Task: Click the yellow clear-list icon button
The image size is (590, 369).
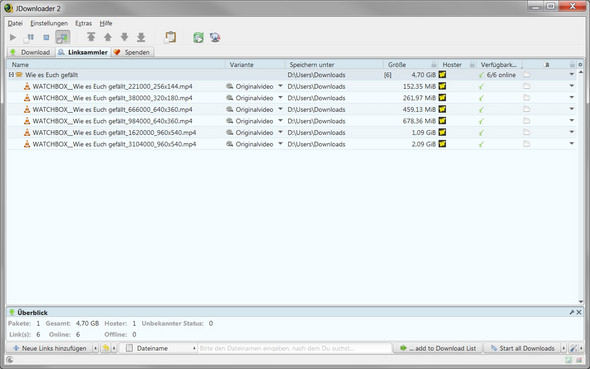Action: (106, 348)
